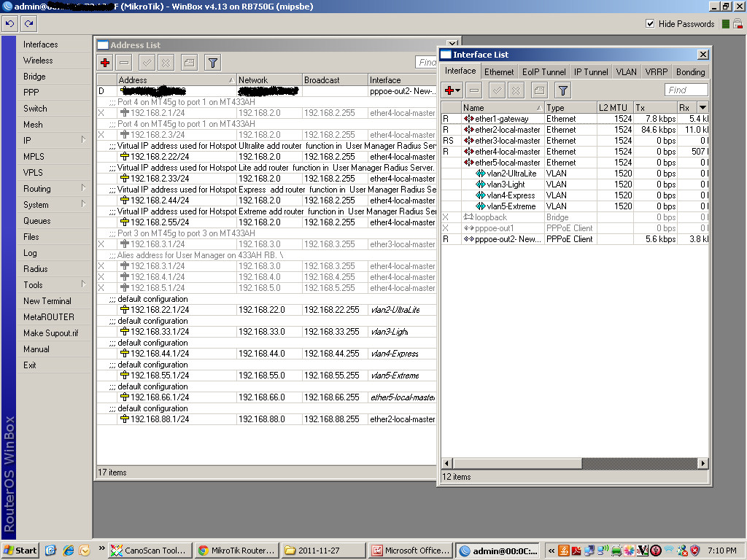Open the 2011-11-27 folder taskbar item
The width and height of the screenshot is (747, 560).
(323, 551)
